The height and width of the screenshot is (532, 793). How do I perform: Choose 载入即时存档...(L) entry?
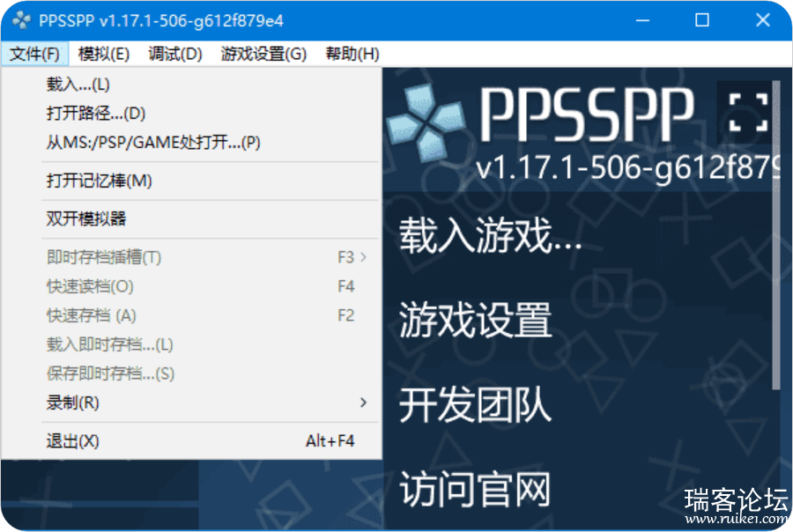191,345
